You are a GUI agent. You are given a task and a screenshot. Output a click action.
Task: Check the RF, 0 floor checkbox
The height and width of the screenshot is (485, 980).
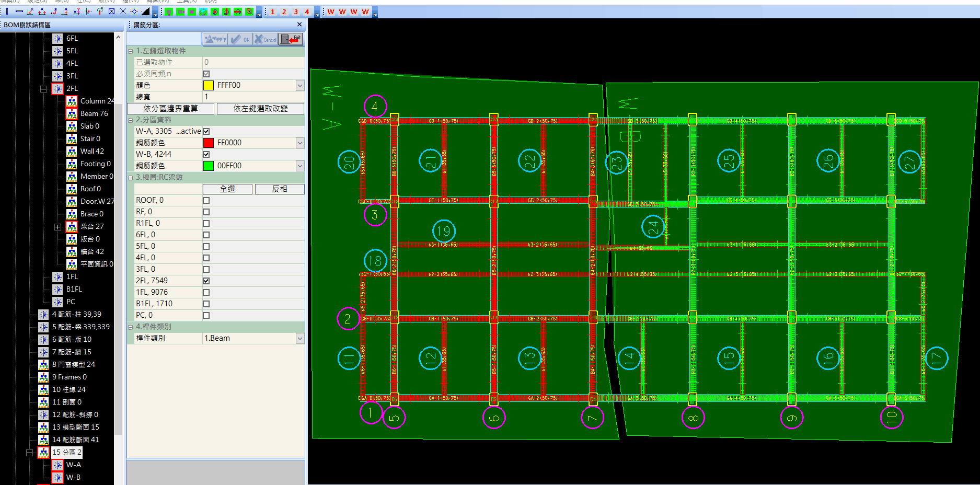coord(206,212)
